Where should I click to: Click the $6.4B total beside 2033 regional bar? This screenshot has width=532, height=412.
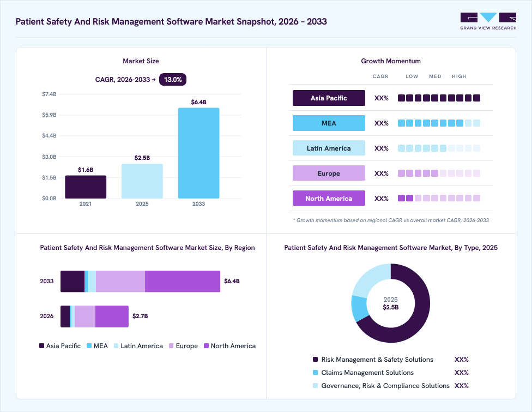(232, 281)
